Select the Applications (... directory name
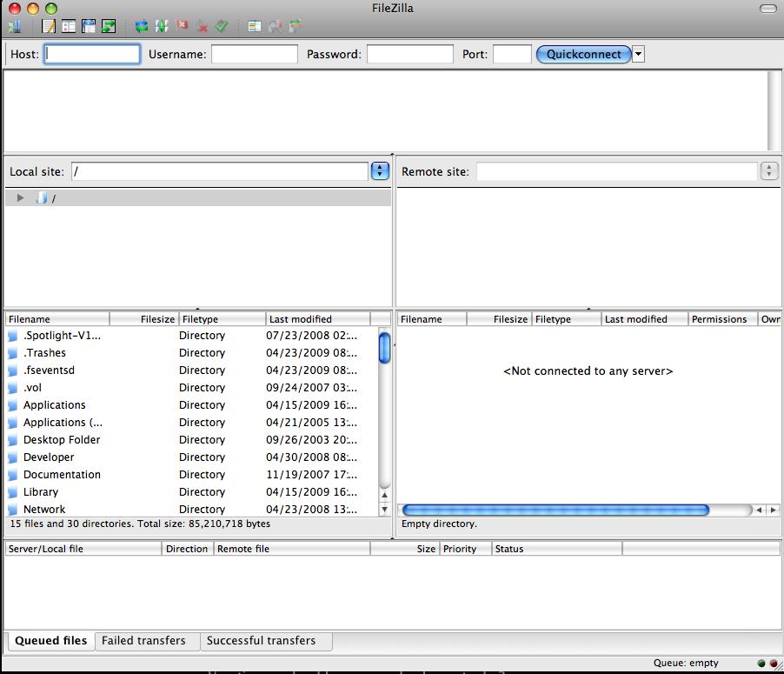784x674 pixels. point(63,423)
